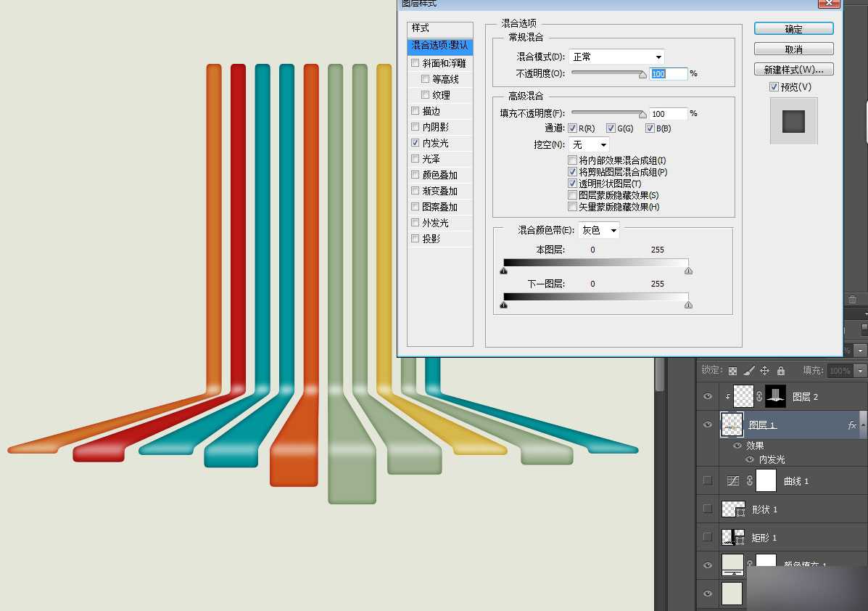Enable 渐变叠加 checkbox
The height and width of the screenshot is (611, 868).
[416, 191]
